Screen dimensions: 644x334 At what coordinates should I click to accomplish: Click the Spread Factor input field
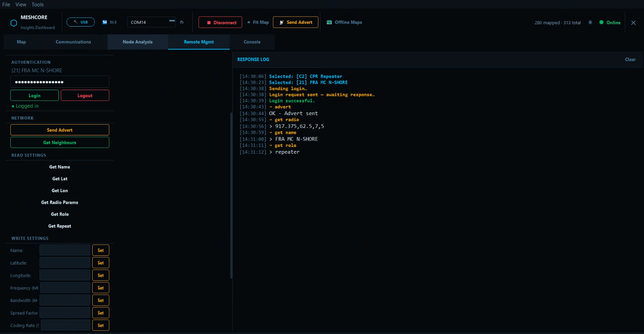[65, 313]
